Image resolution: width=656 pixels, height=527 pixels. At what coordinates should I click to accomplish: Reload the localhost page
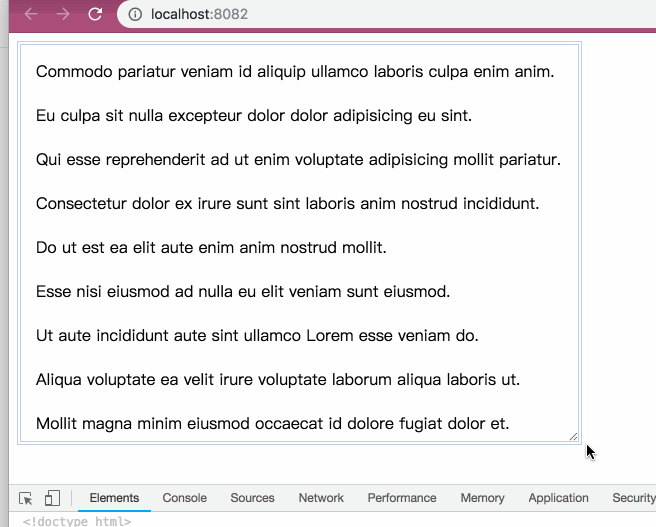[x=95, y=14]
